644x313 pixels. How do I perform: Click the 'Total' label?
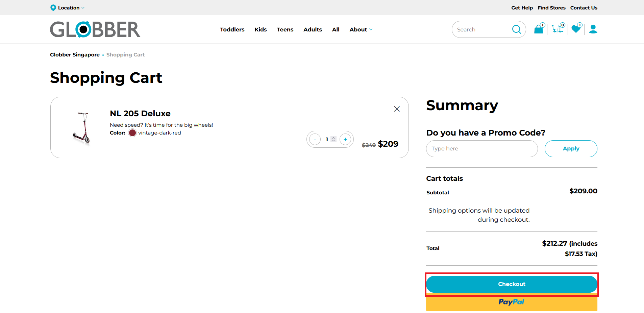pos(433,248)
